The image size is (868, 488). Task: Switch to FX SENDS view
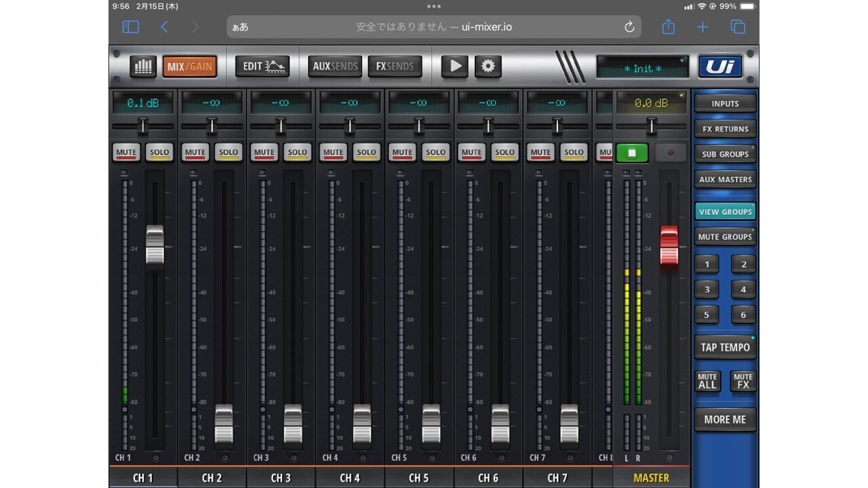395,66
